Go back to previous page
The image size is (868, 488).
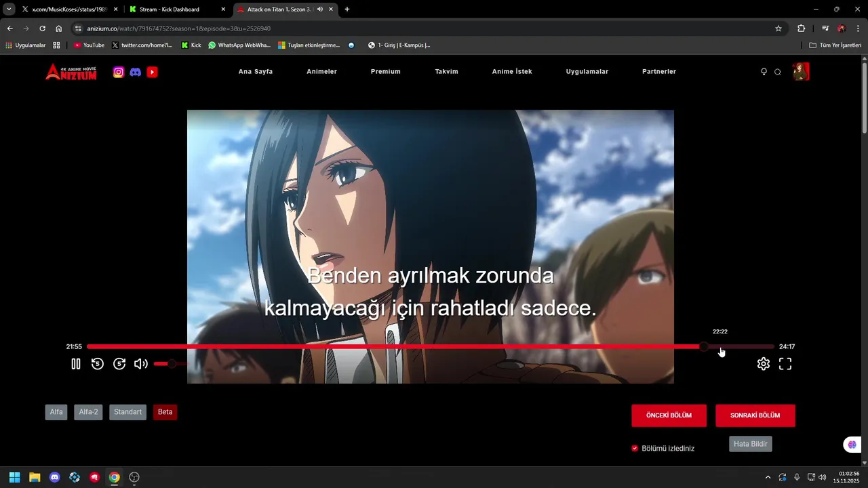[9, 28]
